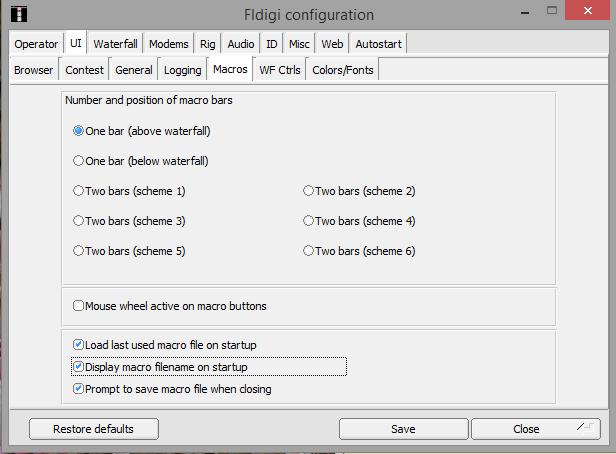
Task: Switch to the Colors/Fonts sub-tab
Action: coord(343,70)
